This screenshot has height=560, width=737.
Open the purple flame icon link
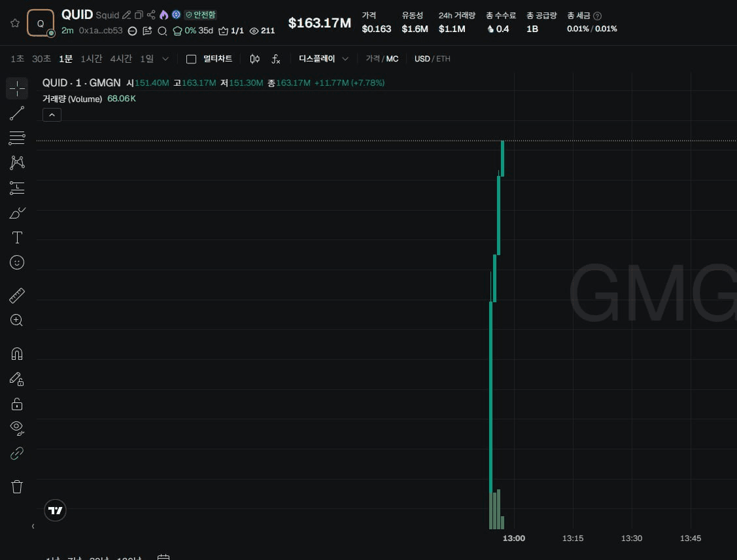tap(163, 15)
